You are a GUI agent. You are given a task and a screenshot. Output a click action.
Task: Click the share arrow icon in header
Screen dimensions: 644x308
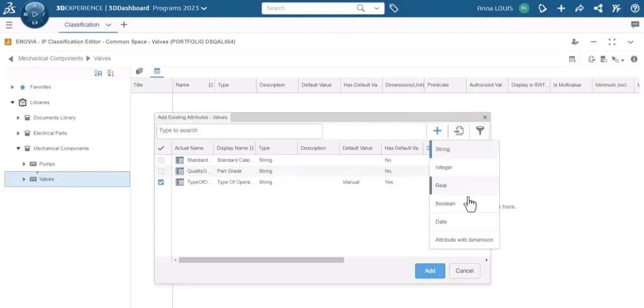pyautogui.click(x=579, y=8)
